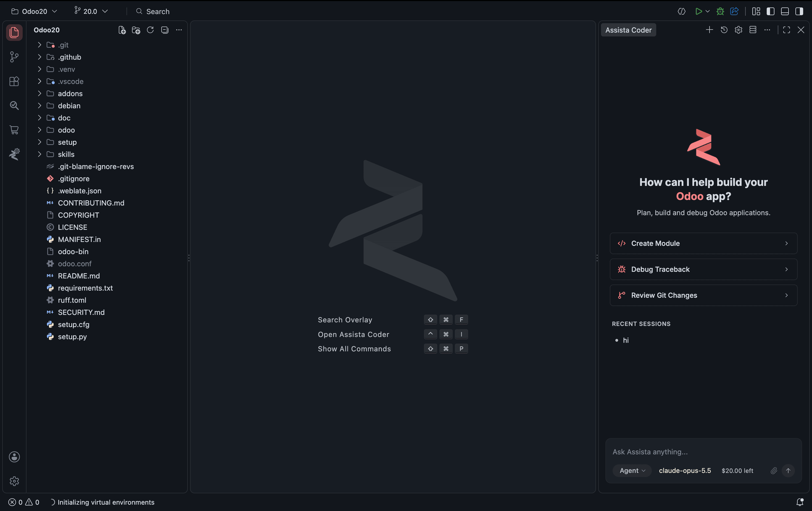
Task: Toggle the secondary side bar visibility
Action: point(799,12)
